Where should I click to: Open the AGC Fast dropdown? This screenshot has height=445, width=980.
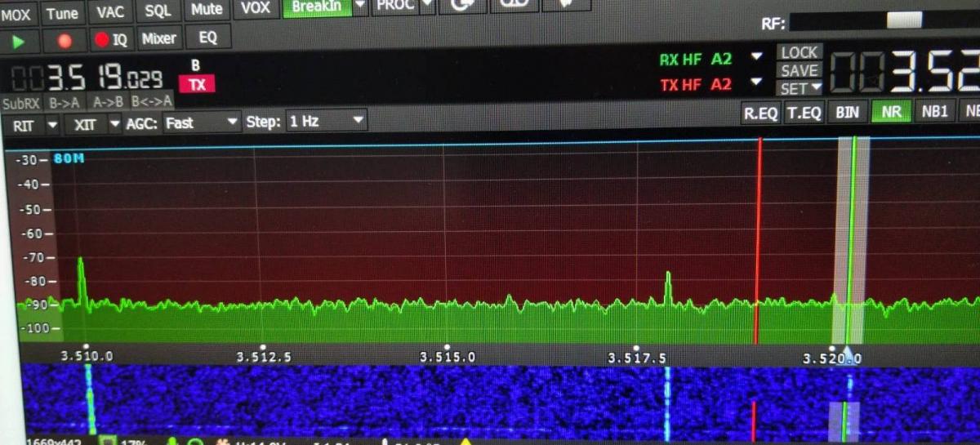[x=201, y=122]
